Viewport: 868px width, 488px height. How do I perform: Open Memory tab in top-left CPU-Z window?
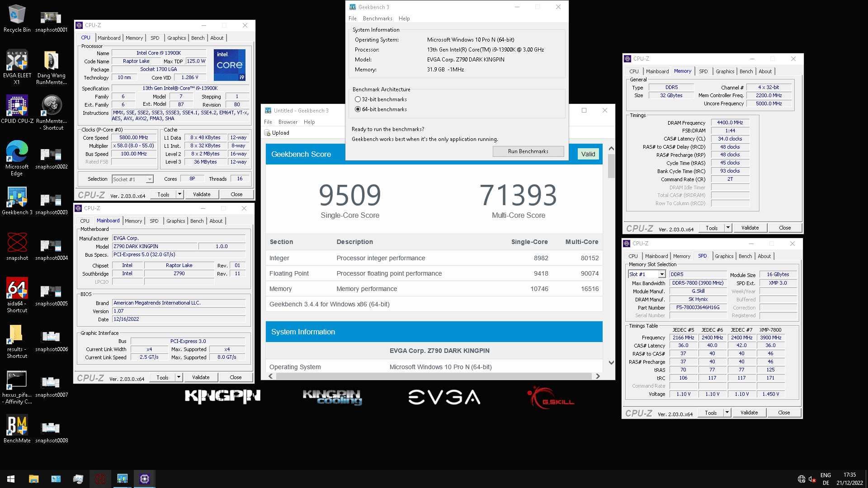click(134, 38)
